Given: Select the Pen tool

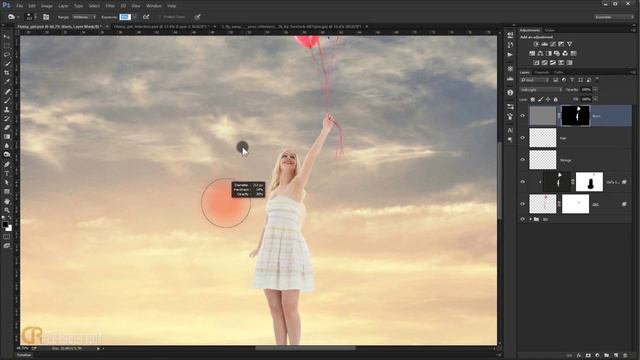Looking at the screenshot, I should tap(7, 164).
